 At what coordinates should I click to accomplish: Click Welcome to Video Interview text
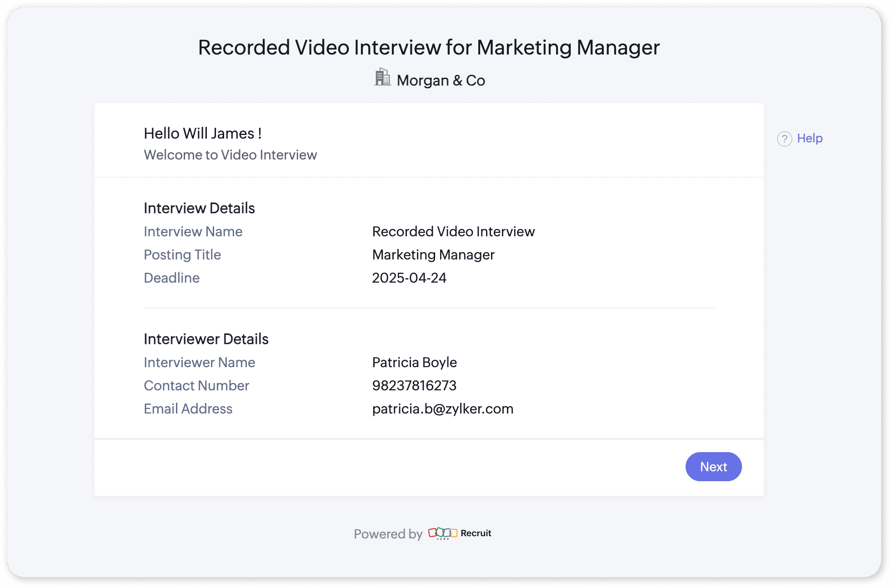tap(230, 155)
